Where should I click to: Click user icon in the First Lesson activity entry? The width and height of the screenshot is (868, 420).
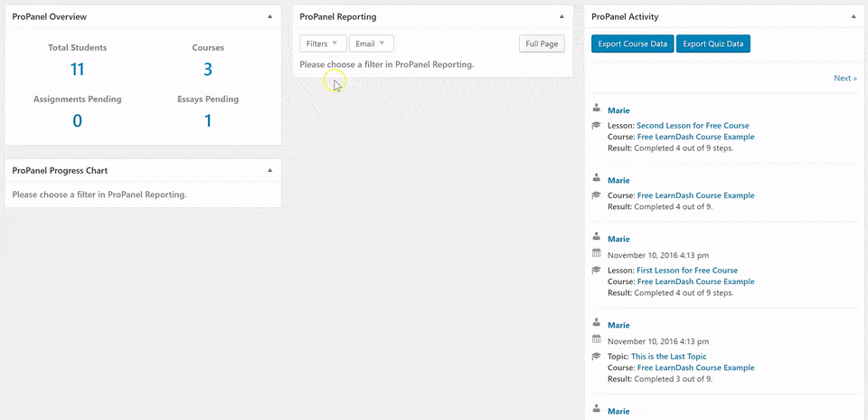tap(596, 238)
